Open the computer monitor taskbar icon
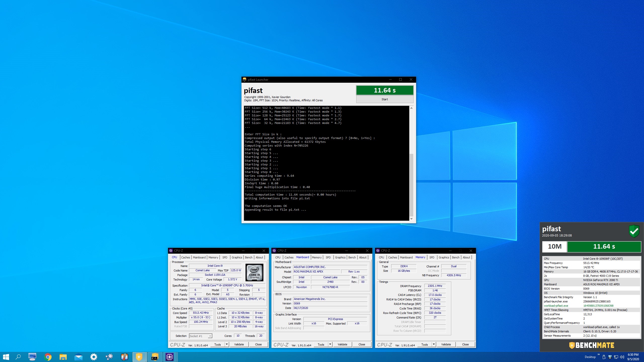The width and height of the screenshot is (644, 362). coord(32,357)
